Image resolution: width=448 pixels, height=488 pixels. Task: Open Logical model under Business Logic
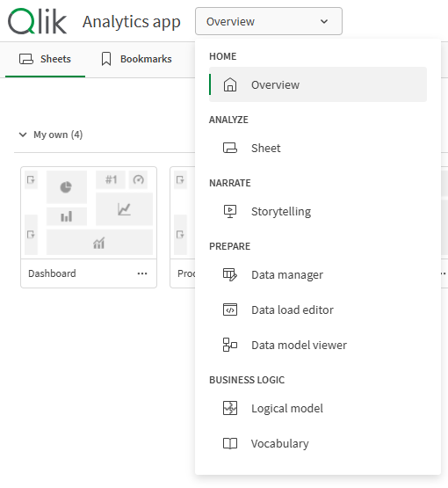pos(318,408)
